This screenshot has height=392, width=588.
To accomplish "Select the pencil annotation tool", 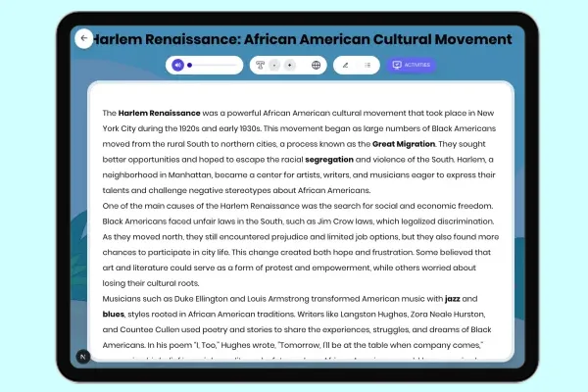I will click(345, 66).
